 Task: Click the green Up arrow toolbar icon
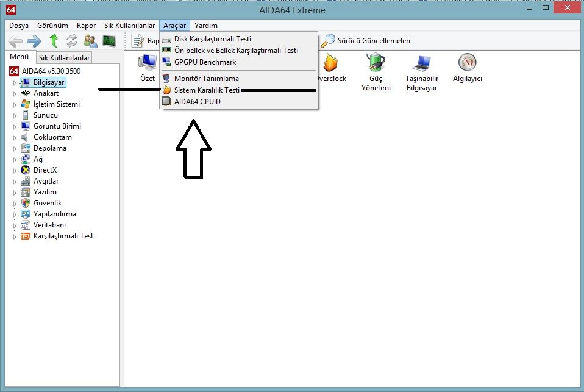click(54, 41)
